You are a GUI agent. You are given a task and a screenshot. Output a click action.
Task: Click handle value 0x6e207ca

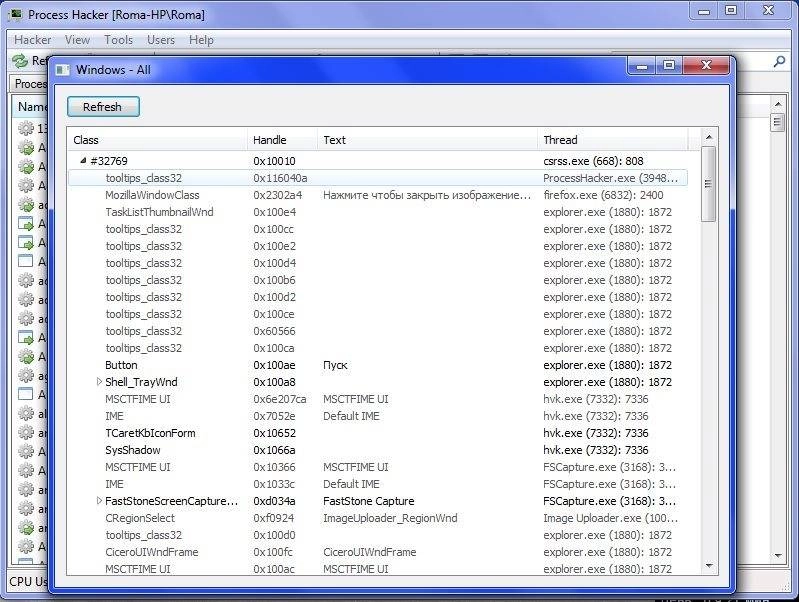[280, 399]
